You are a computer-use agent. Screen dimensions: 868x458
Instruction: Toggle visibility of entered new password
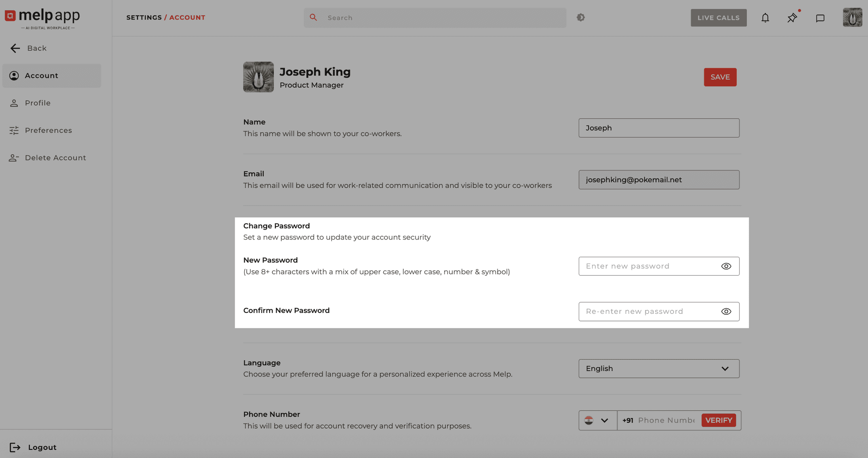[x=726, y=266]
